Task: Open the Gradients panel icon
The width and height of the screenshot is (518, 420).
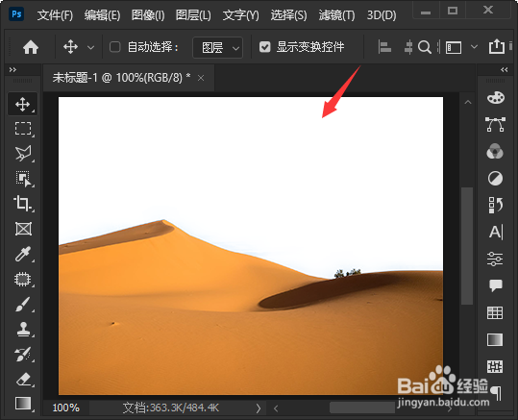Action: point(495,339)
